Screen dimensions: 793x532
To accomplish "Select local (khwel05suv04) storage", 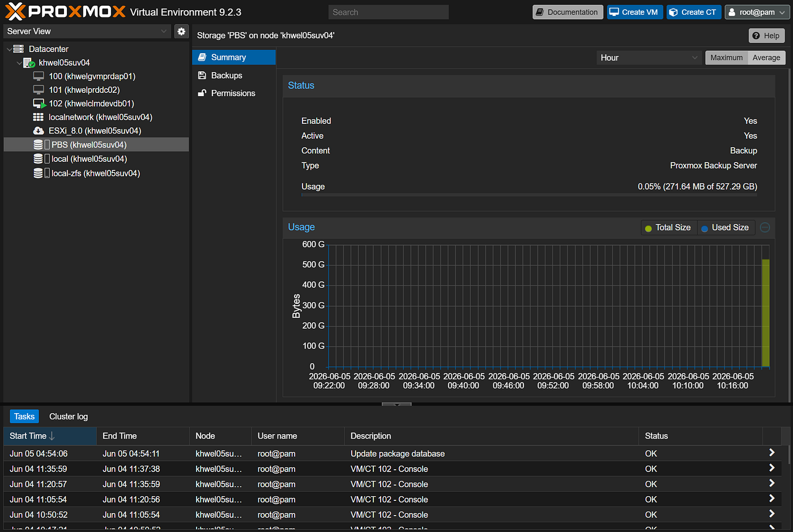I will click(89, 159).
